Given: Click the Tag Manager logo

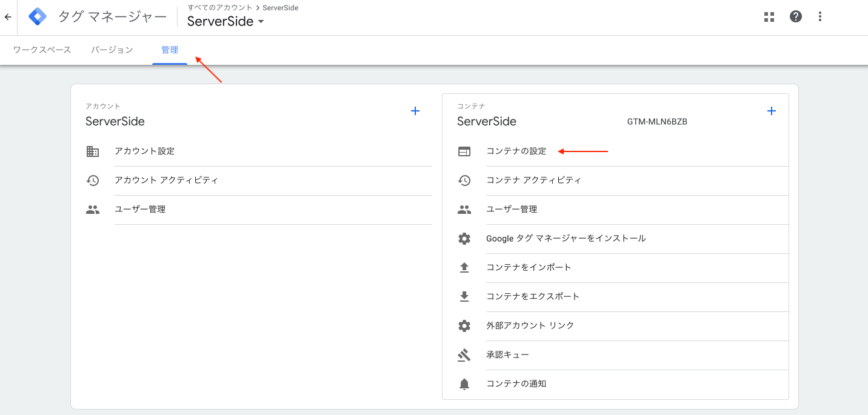Looking at the screenshot, I should tap(38, 17).
